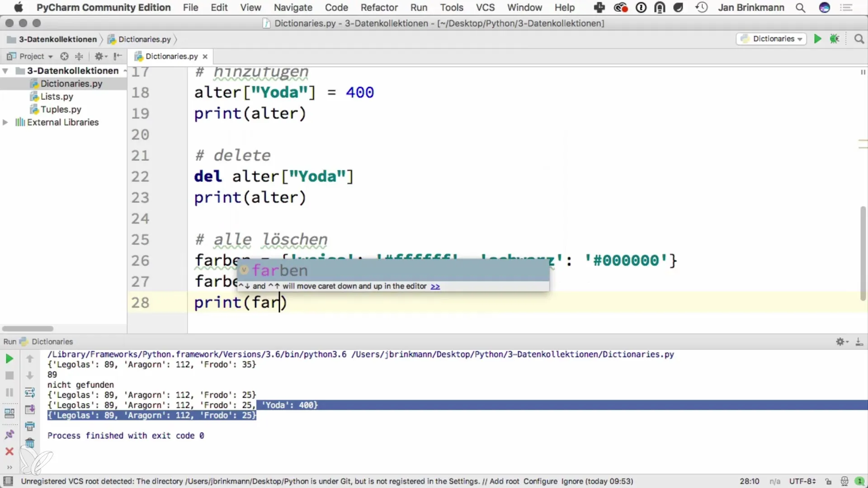Hide the Run tool window

point(859,342)
